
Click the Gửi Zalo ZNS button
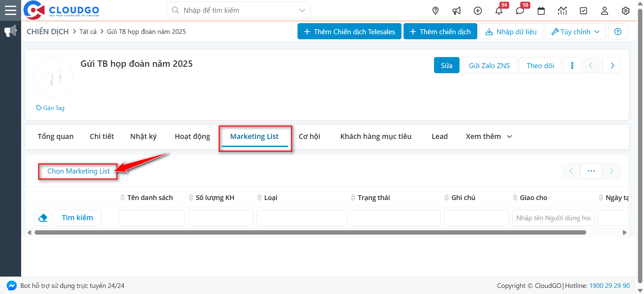click(x=489, y=65)
